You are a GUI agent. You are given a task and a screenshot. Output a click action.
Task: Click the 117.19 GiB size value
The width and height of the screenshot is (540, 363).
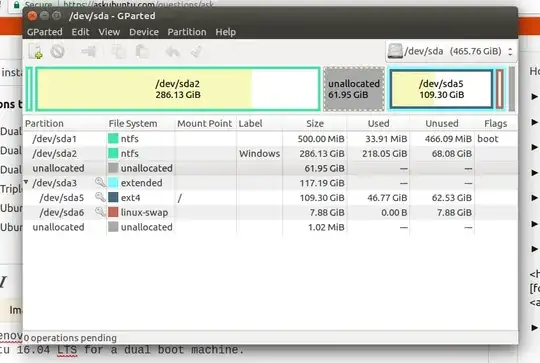[x=322, y=183]
